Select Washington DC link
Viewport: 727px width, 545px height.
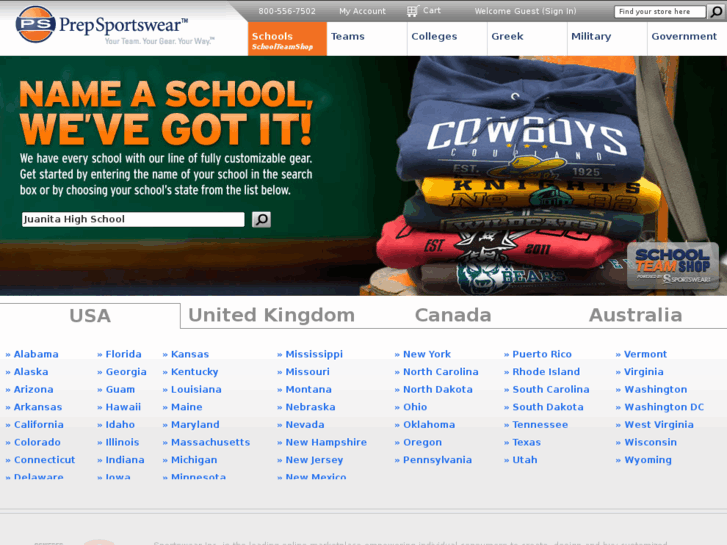click(664, 407)
